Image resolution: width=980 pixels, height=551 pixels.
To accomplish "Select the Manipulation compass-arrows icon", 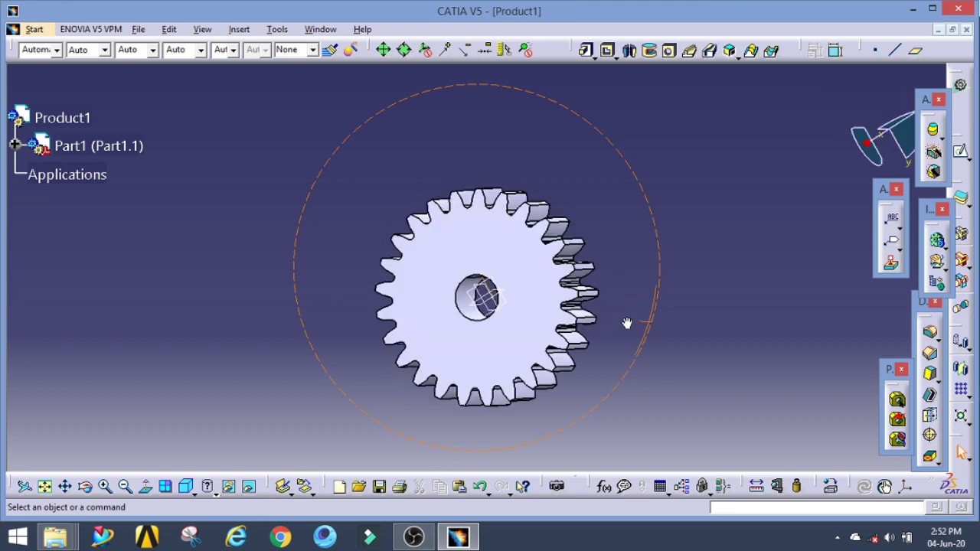I will point(383,50).
